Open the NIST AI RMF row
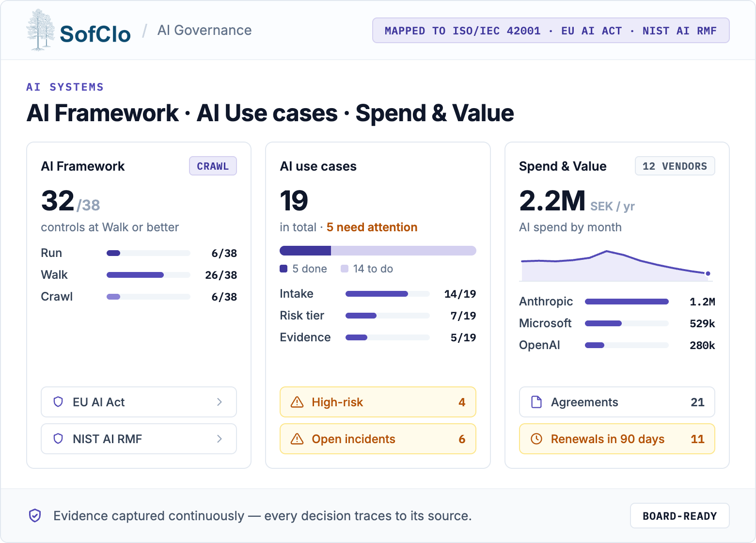 click(x=139, y=439)
